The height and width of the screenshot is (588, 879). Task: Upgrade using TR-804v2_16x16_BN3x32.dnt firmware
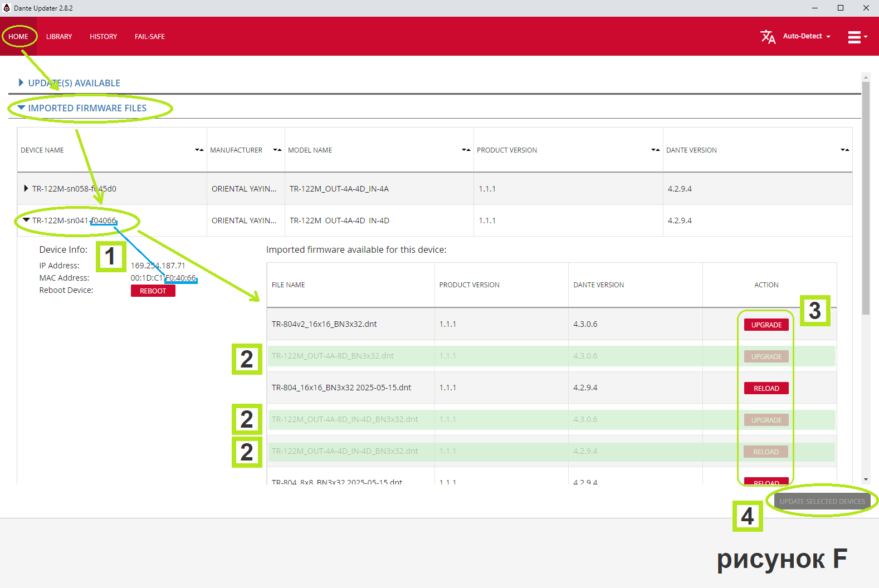pos(766,325)
